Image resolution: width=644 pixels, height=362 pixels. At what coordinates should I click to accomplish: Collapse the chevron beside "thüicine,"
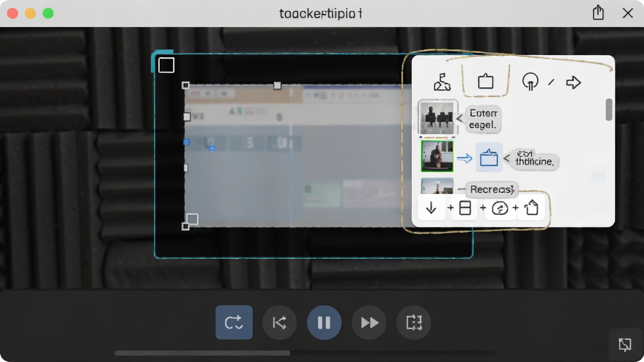[506, 158]
